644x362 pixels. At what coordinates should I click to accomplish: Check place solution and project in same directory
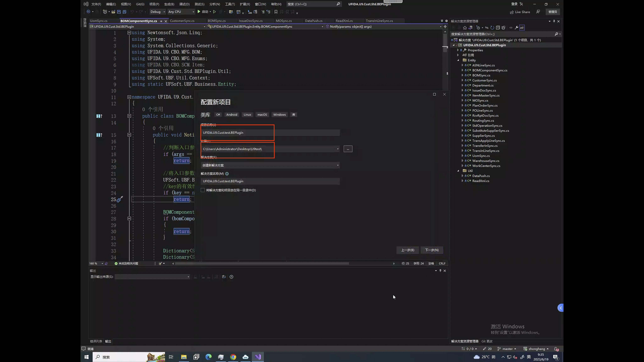[203, 190]
